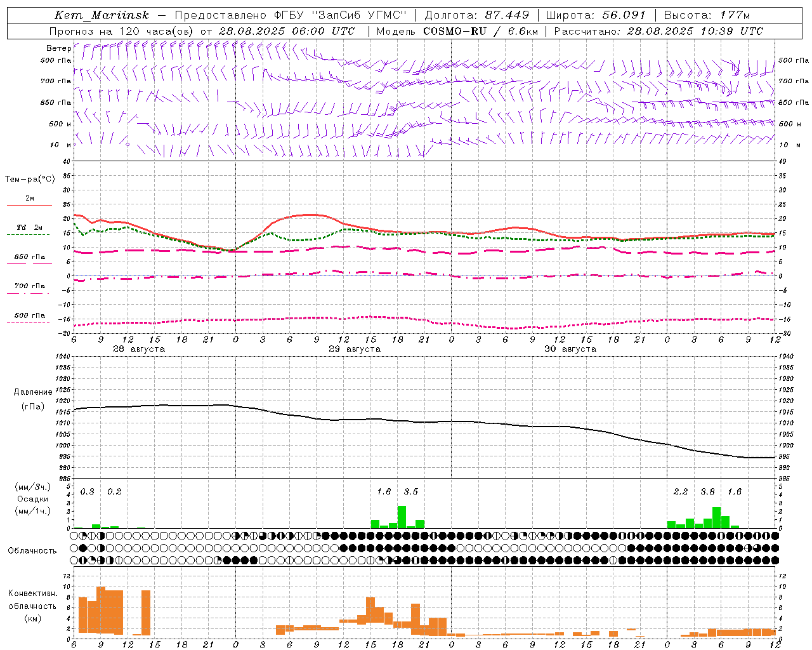Select the 'Широта: 56.091' header field

(596, 15)
